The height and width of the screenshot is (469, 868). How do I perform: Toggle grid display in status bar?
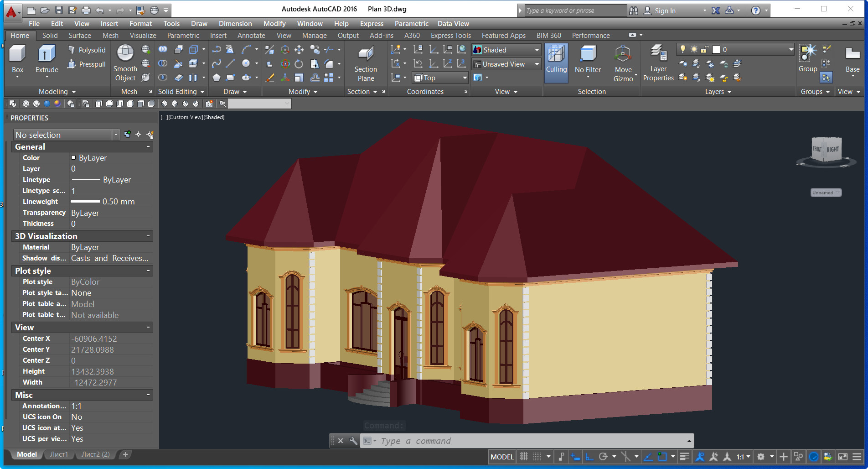click(524, 457)
